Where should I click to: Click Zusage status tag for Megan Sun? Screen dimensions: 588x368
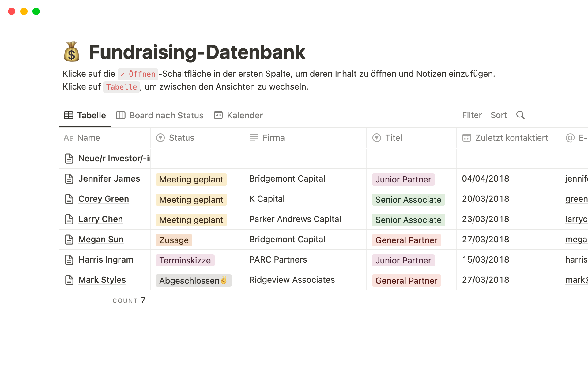174,240
